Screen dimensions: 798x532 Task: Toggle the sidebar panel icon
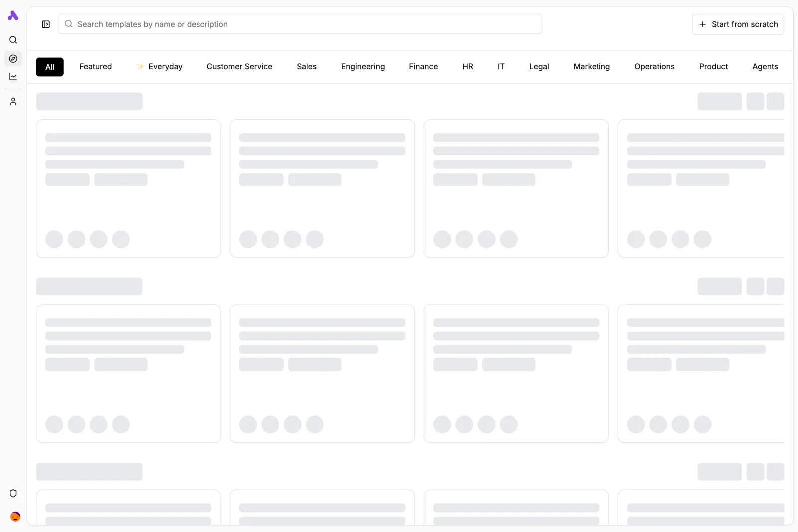[46, 24]
